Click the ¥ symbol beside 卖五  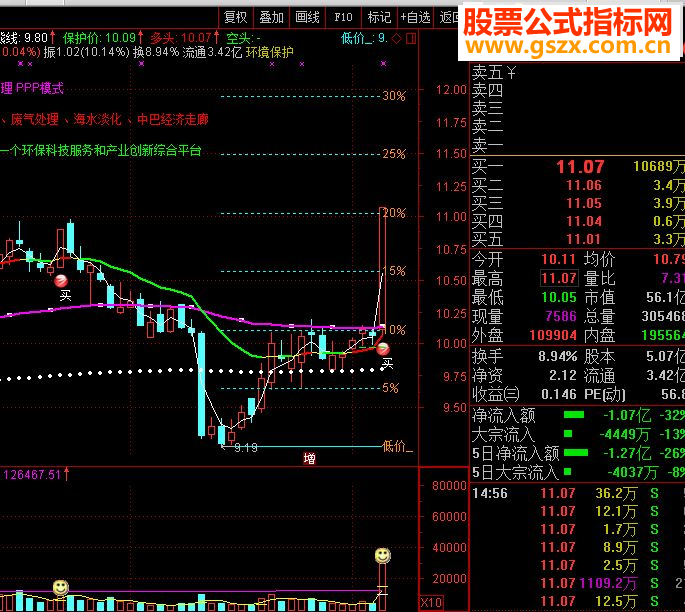512,72
